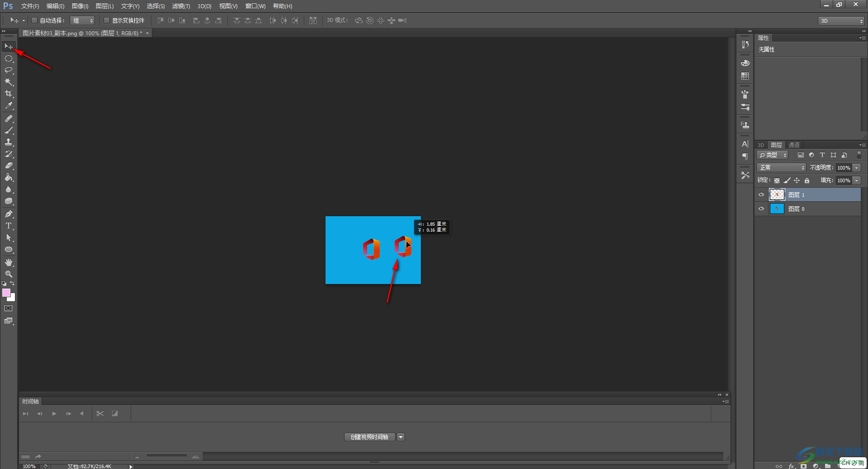This screenshot has height=469, width=868.
Task: Open the Character panel icon
Action: pos(745,144)
